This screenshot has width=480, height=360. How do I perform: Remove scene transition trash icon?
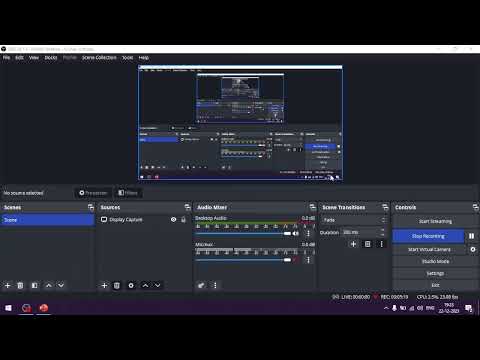tap(368, 244)
